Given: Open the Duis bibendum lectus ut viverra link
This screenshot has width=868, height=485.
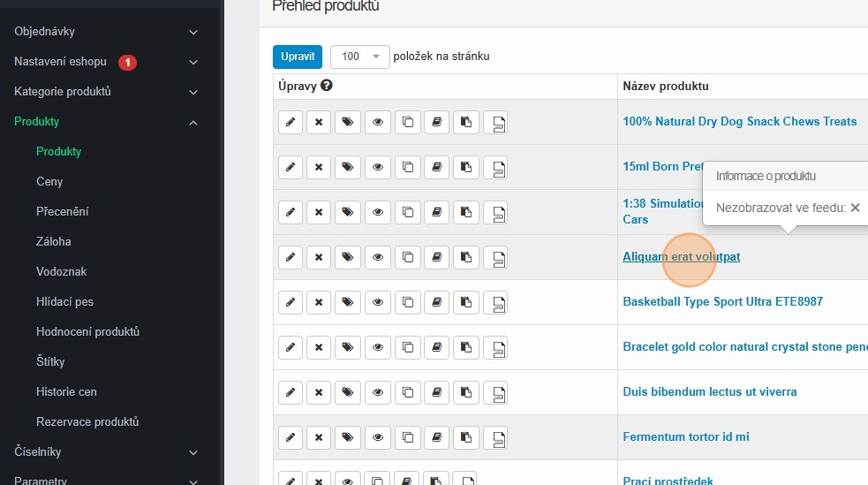Looking at the screenshot, I should (710, 391).
